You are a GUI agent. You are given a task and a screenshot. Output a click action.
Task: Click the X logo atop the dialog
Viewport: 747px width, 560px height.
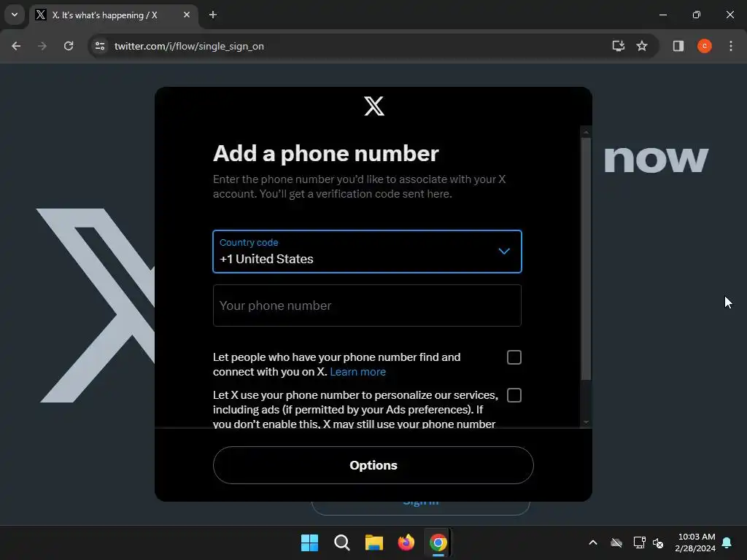coord(374,106)
